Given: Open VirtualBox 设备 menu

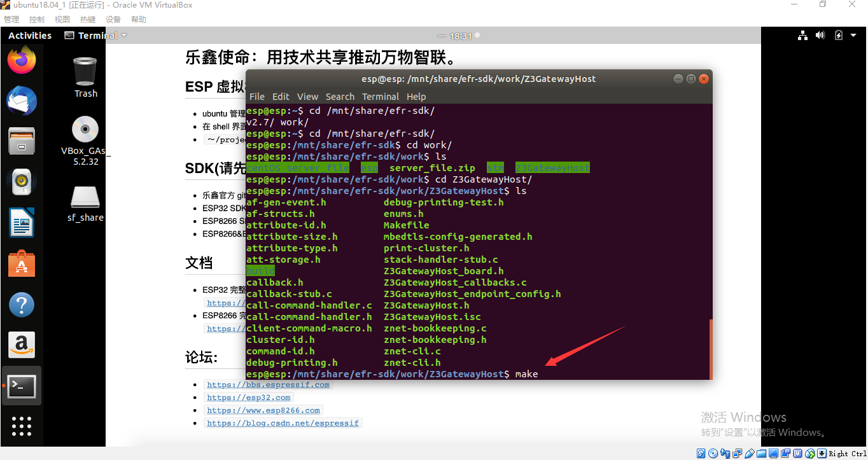Looking at the screenshot, I should [x=113, y=20].
